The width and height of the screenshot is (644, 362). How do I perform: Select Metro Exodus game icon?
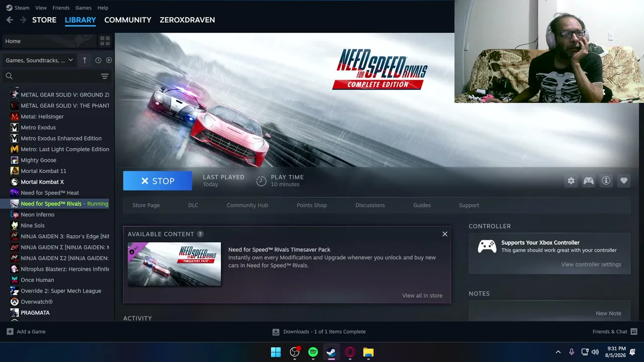(x=15, y=128)
